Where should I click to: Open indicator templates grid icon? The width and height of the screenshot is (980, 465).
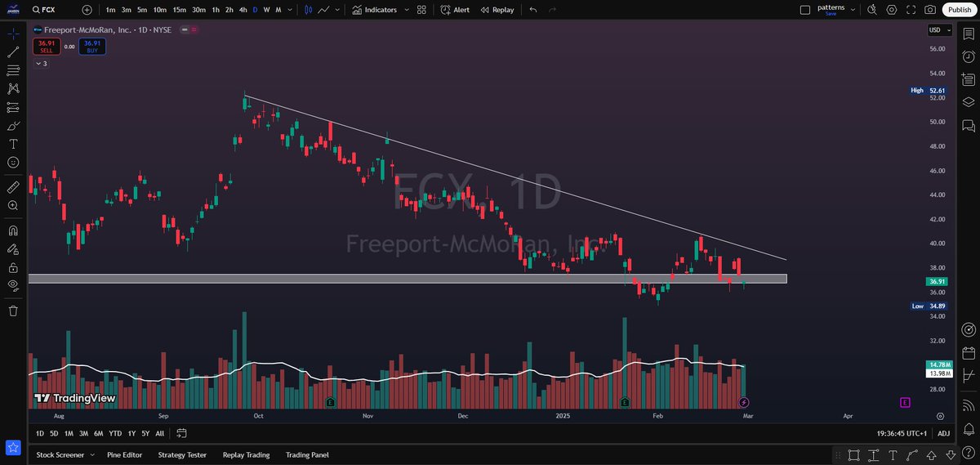[421, 10]
